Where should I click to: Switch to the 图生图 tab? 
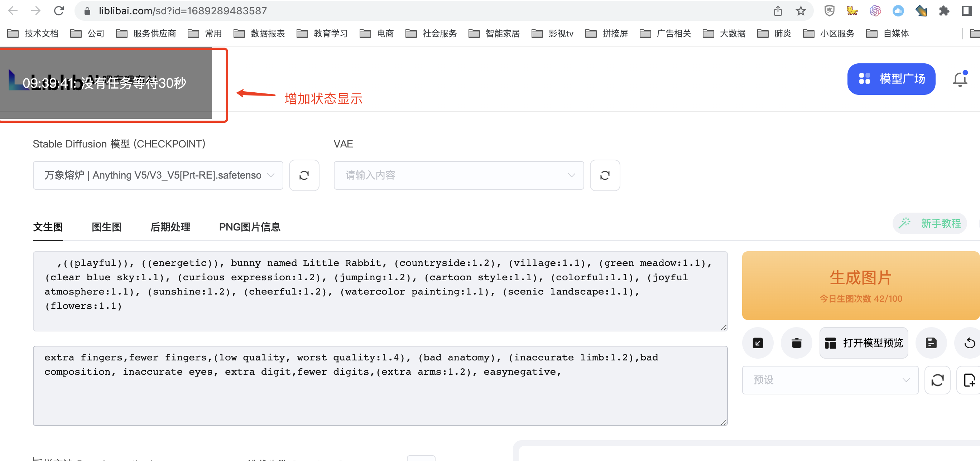point(106,227)
